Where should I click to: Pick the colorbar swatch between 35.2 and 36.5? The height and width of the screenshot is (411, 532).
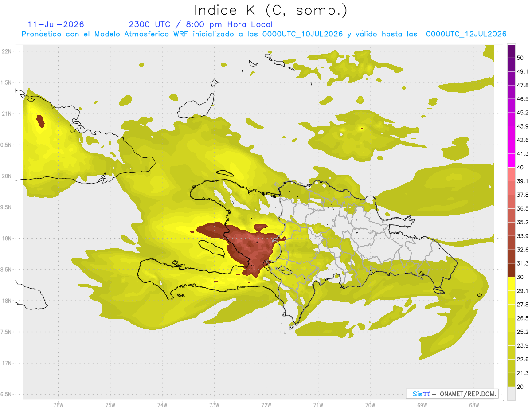coord(512,215)
